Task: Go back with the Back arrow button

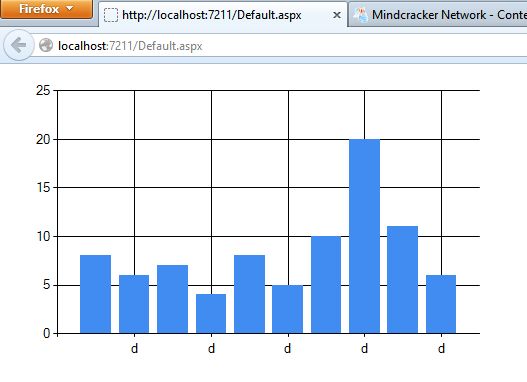Action: [18, 45]
